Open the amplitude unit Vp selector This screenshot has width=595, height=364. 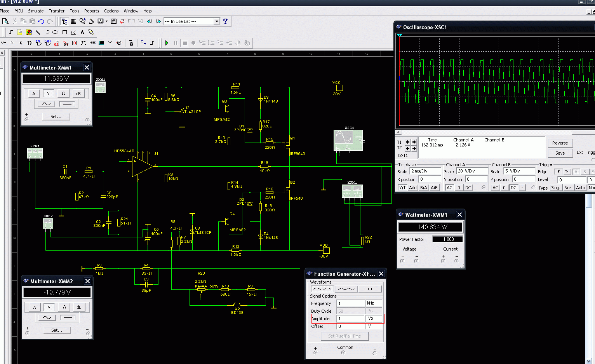(374, 319)
